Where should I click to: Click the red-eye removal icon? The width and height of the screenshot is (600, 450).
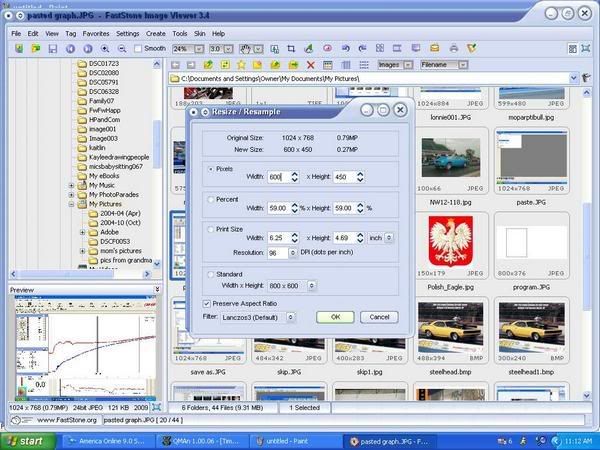pyautogui.click(x=327, y=49)
